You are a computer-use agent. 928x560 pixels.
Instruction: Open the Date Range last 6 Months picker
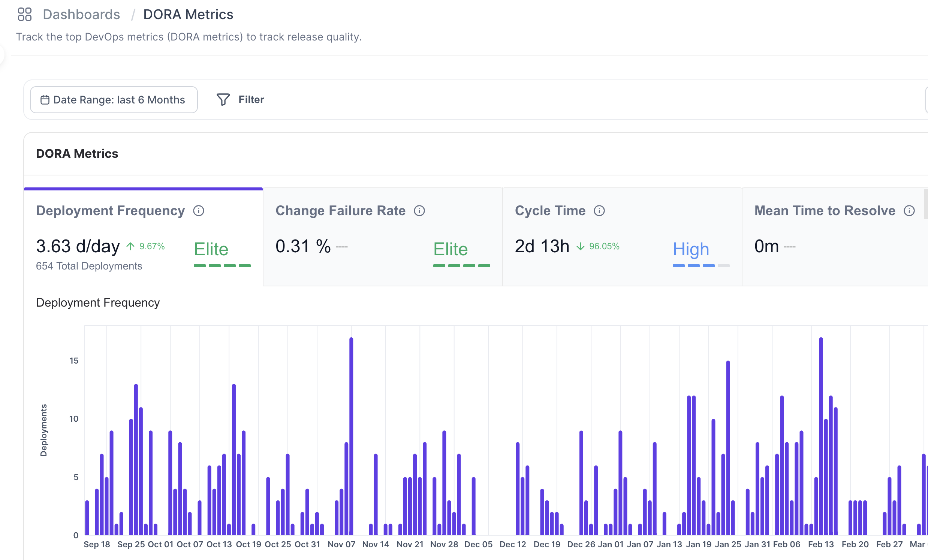point(114,100)
